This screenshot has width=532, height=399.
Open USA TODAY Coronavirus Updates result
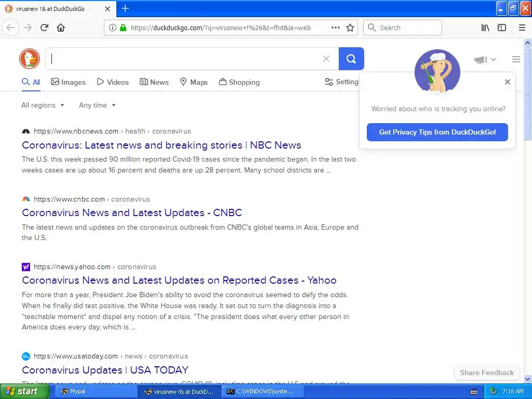click(x=105, y=370)
